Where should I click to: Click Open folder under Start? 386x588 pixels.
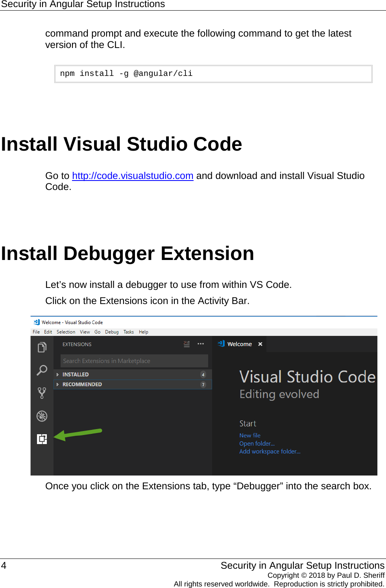(x=257, y=443)
